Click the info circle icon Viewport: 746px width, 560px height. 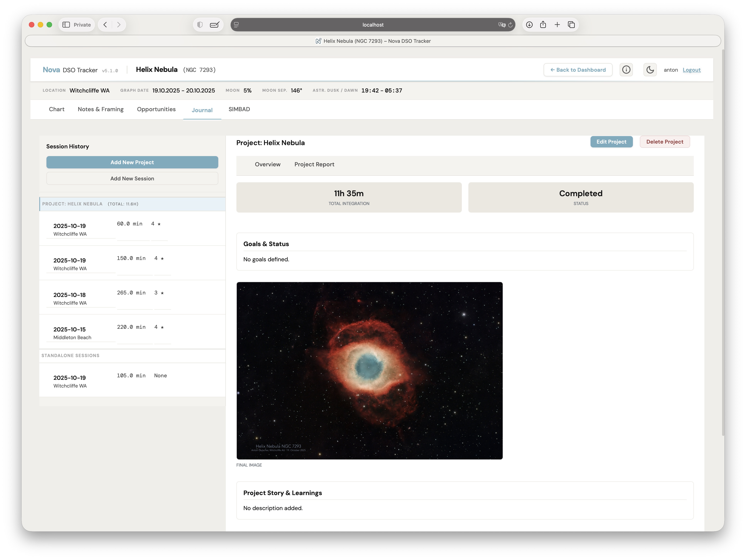click(x=626, y=70)
